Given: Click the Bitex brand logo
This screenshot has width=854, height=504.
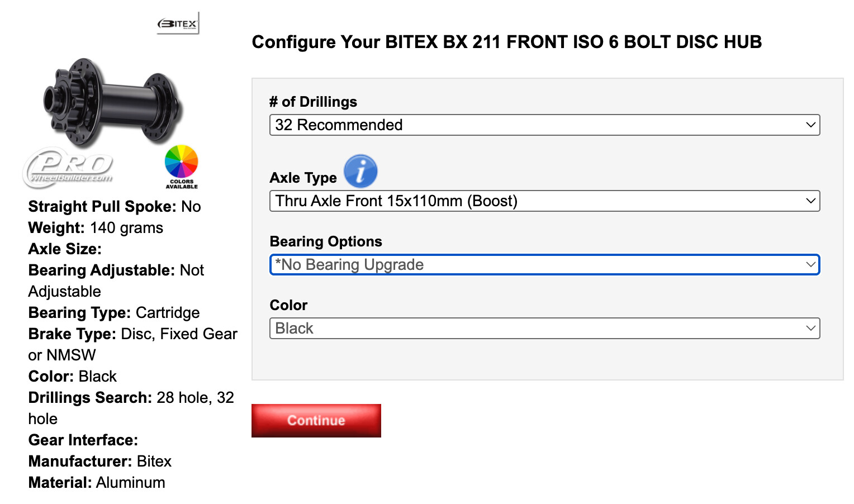Looking at the screenshot, I should [x=178, y=23].
